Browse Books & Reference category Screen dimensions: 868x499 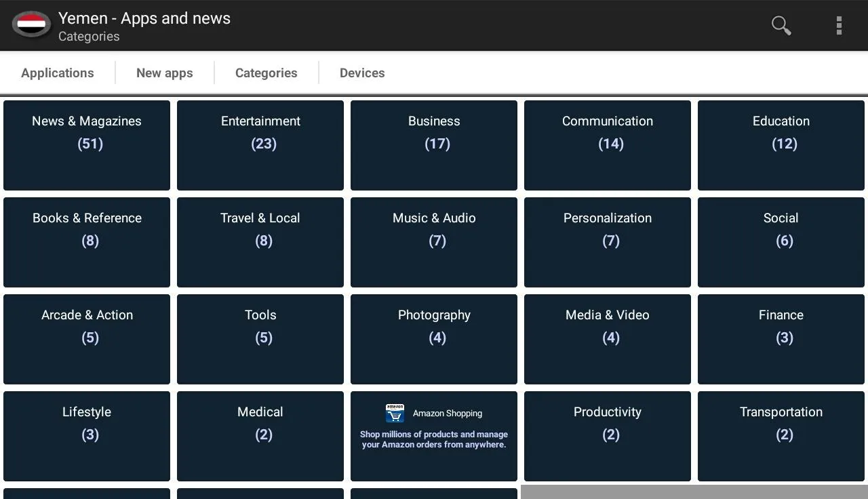tap(87, 242)
